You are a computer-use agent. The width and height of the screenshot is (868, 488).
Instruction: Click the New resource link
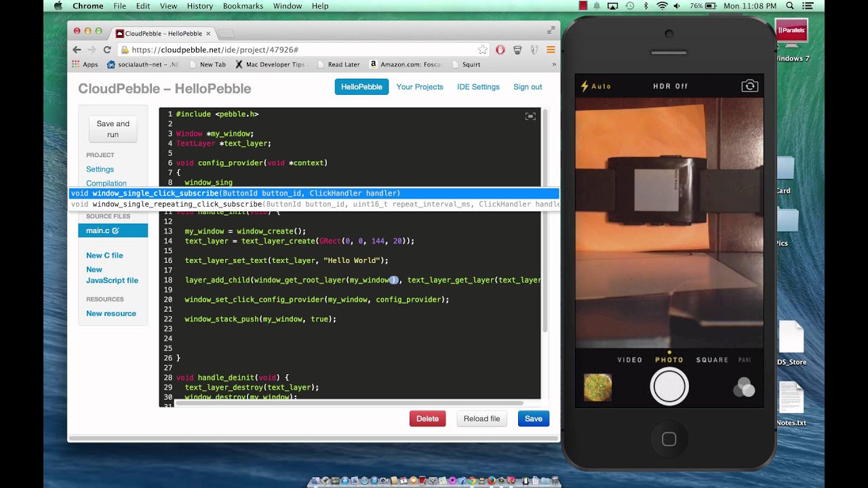[111, 313]
